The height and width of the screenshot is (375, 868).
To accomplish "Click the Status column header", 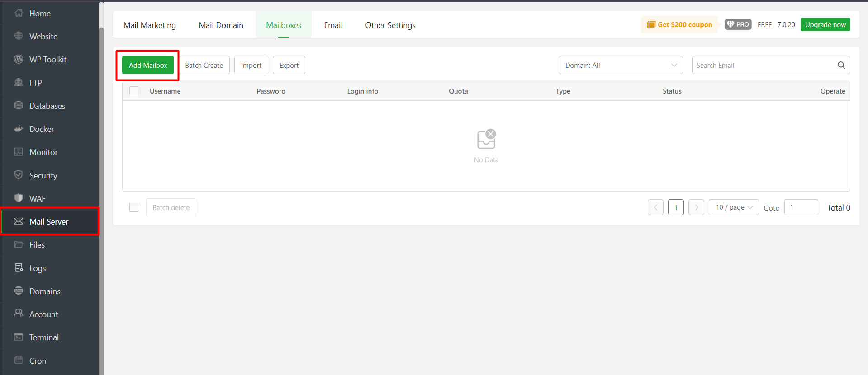I will coord(672,91).
